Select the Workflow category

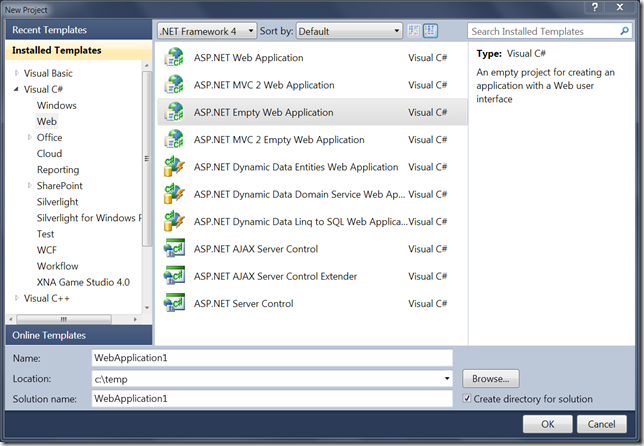tap(58, 266)
